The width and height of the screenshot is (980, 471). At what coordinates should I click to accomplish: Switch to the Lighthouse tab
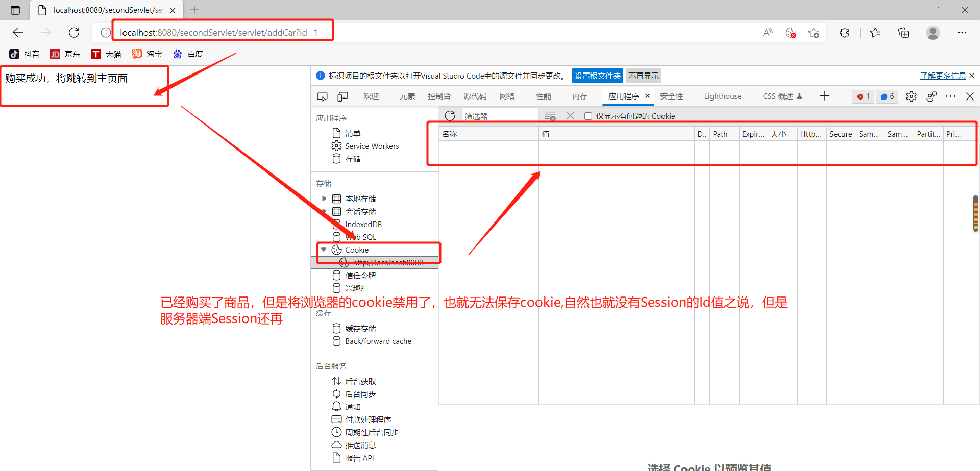(x=723, y=96)
